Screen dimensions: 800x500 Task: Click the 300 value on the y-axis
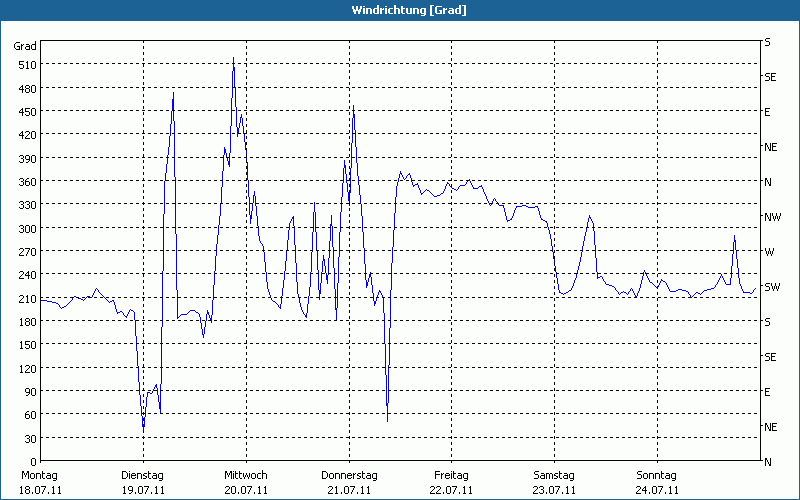28,229
